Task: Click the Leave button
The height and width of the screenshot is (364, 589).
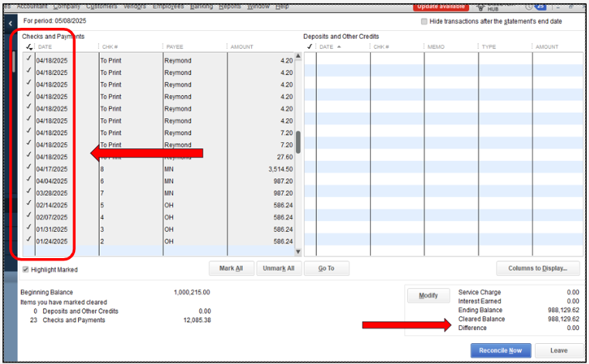Action: (559, 351)
